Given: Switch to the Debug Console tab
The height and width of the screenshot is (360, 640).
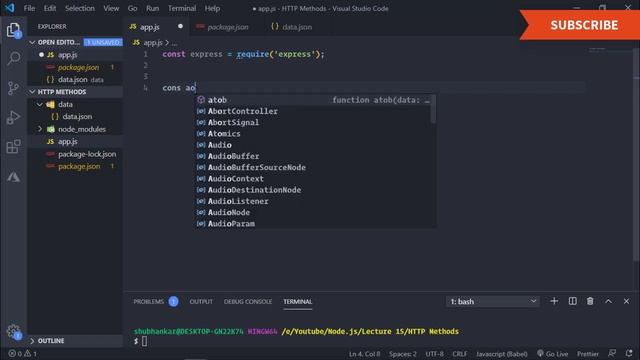Looking at the screenshot, I should (247, 302).
